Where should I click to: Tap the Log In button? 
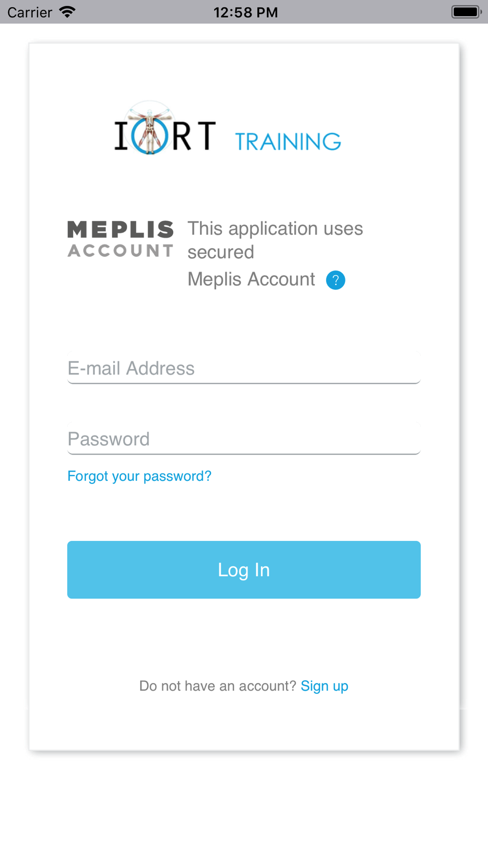pyautogui.click(x=244, y=570)
